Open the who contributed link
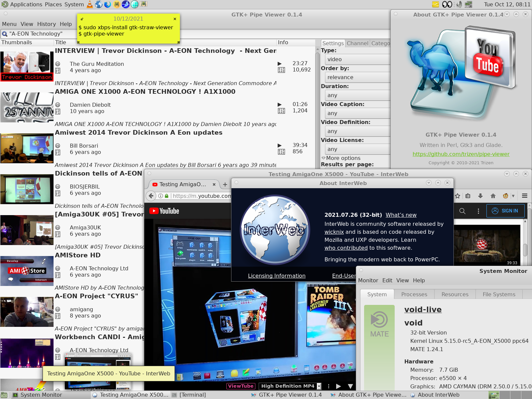The height and width of the screenshot is (399, 532). pos(346,248)
